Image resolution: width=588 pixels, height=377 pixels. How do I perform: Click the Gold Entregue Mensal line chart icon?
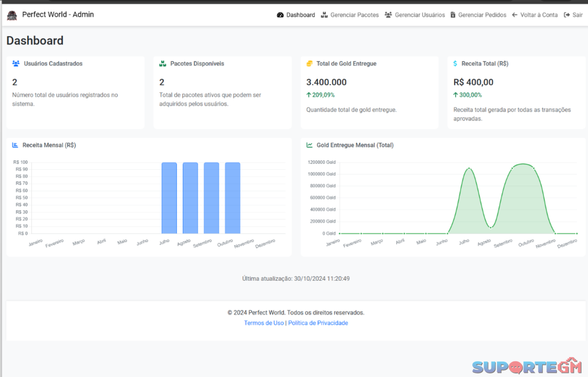pyautogui.click(x=309, y=145)
